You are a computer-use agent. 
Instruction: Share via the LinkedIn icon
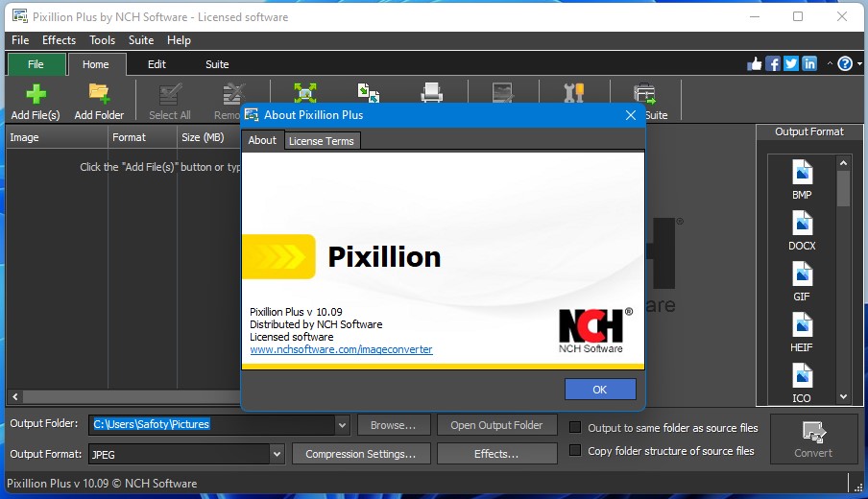click(x=809, y=64)
